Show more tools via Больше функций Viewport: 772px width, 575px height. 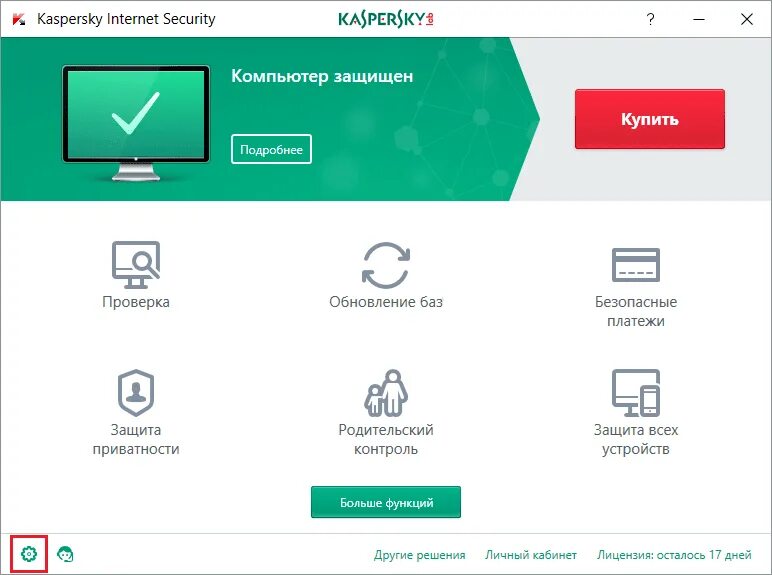pos(386,502)
